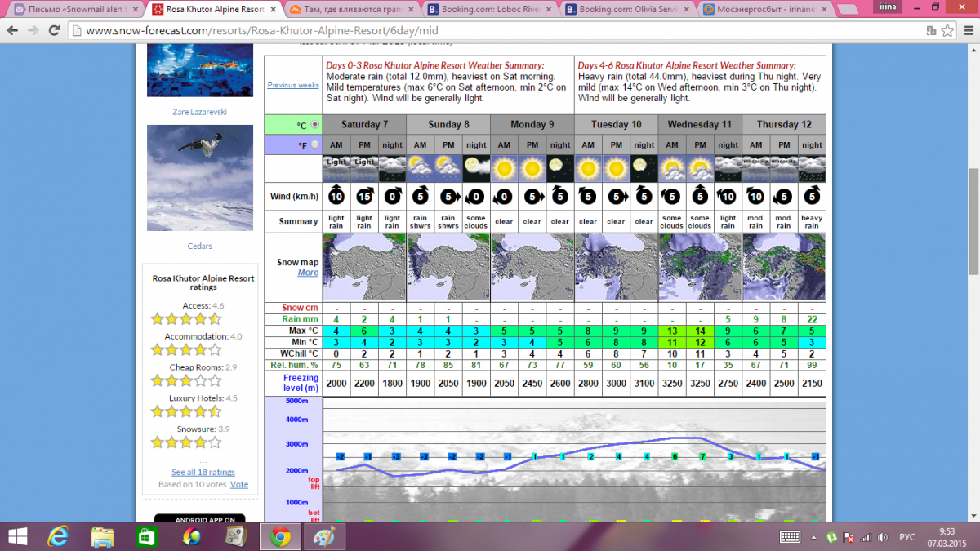Bookmark this page with the star icon
980x551 pixels.
(x=947, y=30)
